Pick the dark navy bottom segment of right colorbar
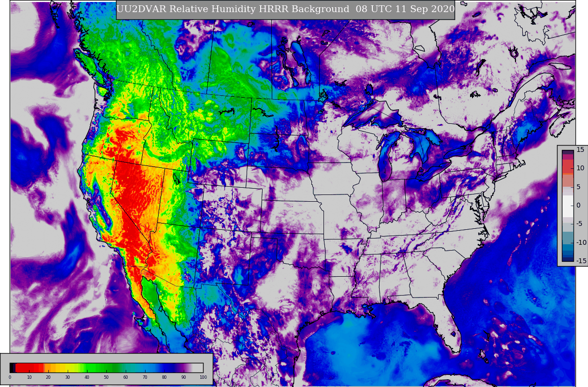The width and height of the screenshot is (588, 387). pos(568,258)
